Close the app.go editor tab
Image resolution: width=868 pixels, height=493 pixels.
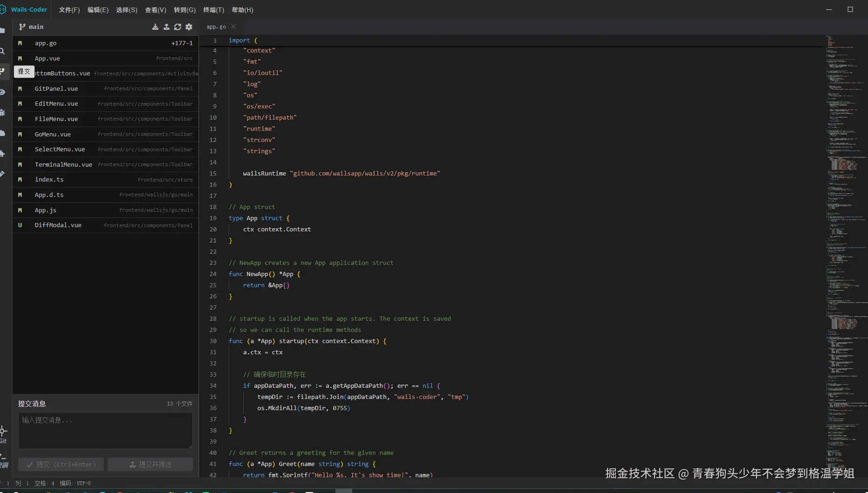point(233,27)
